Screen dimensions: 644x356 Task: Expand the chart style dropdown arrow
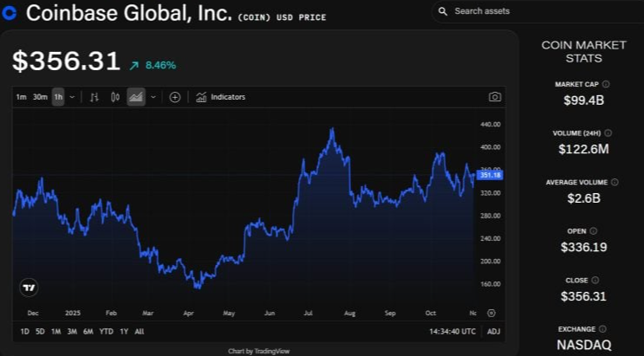pyautogui.click(x=153, y=97)
